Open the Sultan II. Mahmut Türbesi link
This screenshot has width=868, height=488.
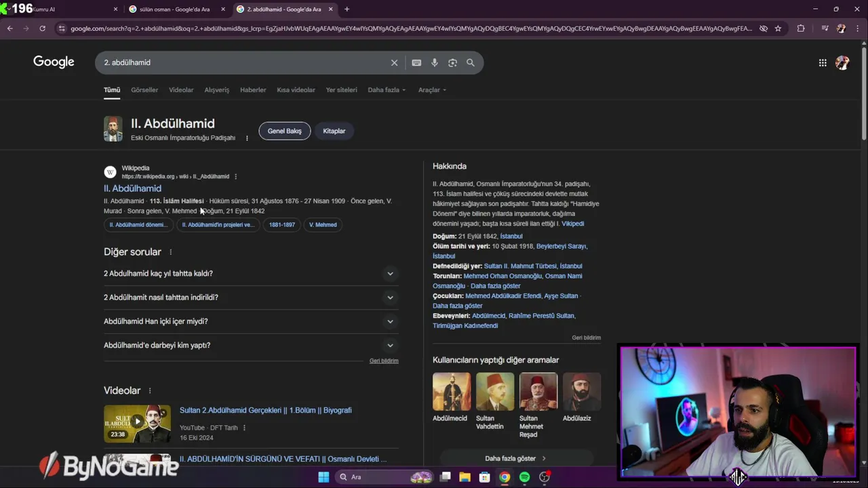click(x=520, y=266)
